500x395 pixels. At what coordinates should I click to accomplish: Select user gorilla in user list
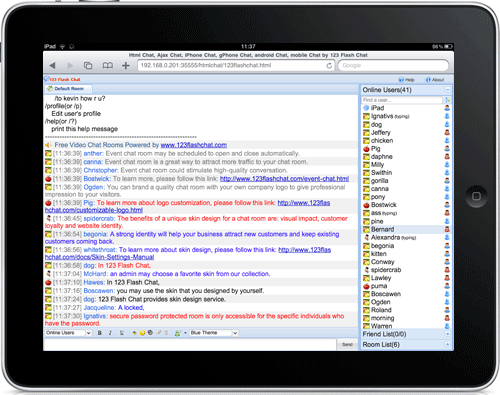click(x=379, y=181)
